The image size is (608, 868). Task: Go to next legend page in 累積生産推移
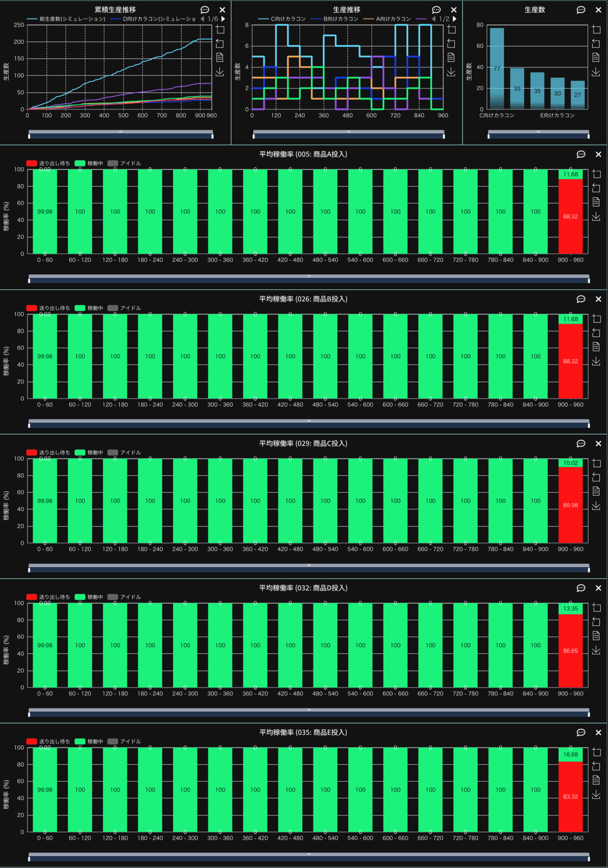223,19
